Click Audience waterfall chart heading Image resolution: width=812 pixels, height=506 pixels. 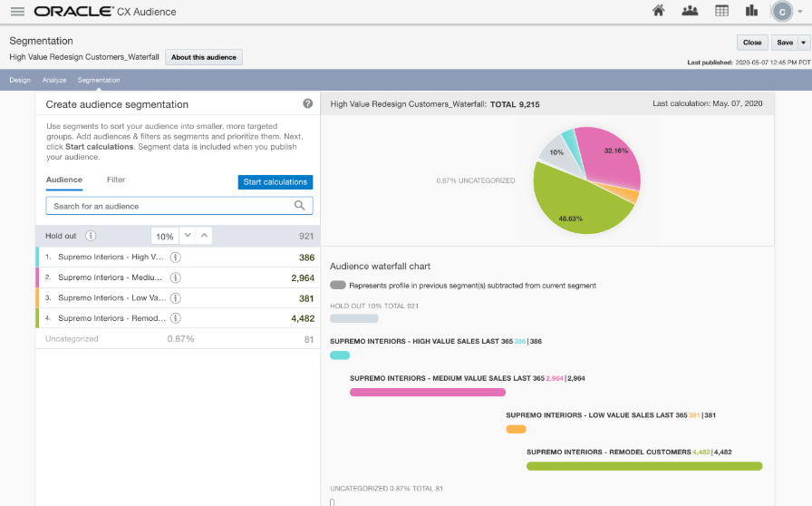tap(380, 266)
